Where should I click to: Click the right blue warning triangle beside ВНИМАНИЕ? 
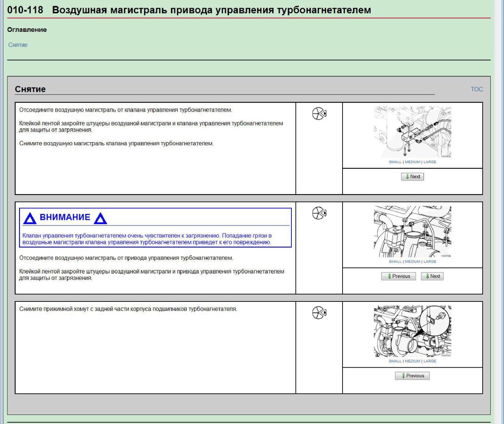click(101, 218)
